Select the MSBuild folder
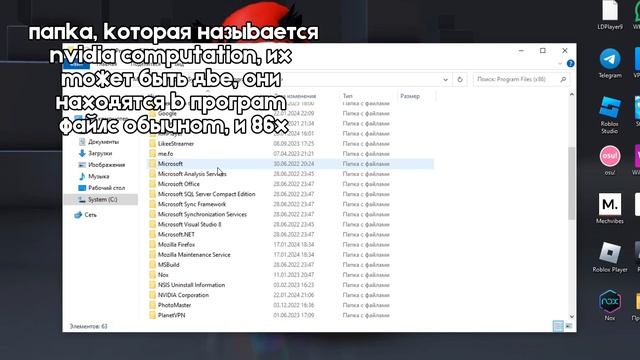 291,265
